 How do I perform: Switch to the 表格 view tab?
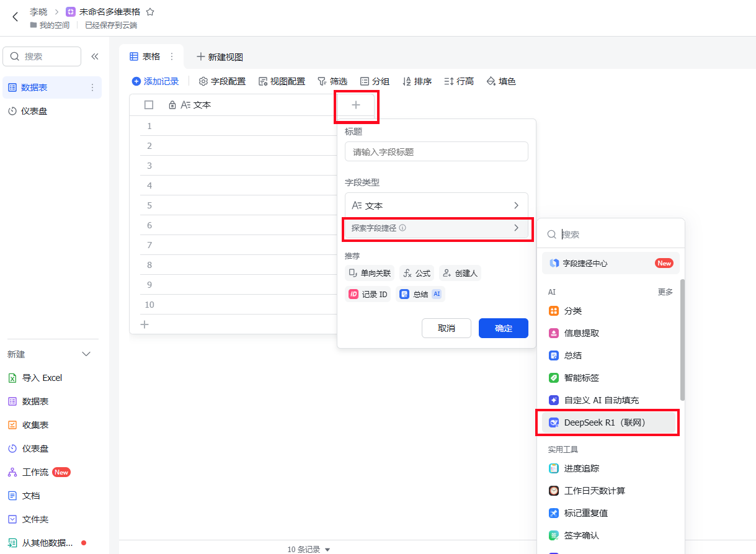145,56
